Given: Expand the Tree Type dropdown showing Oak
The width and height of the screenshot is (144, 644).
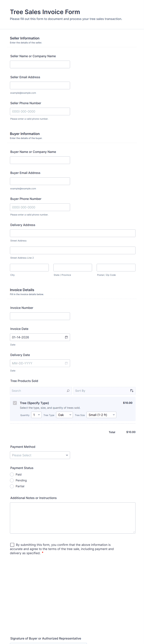Looking at the screenshot, I should pyautogui.click(x=64, y=415).
